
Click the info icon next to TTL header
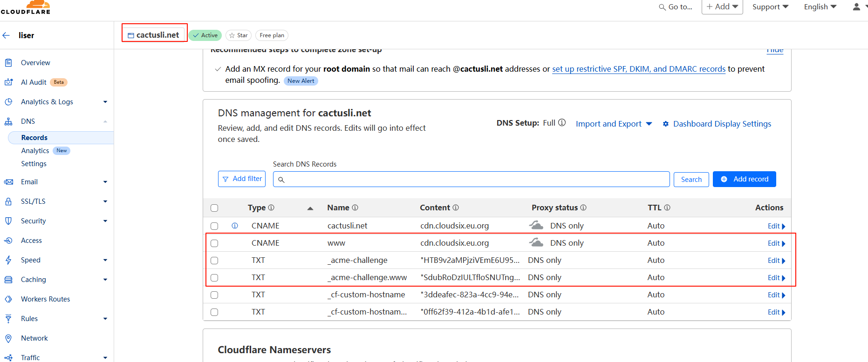[667, 208]
